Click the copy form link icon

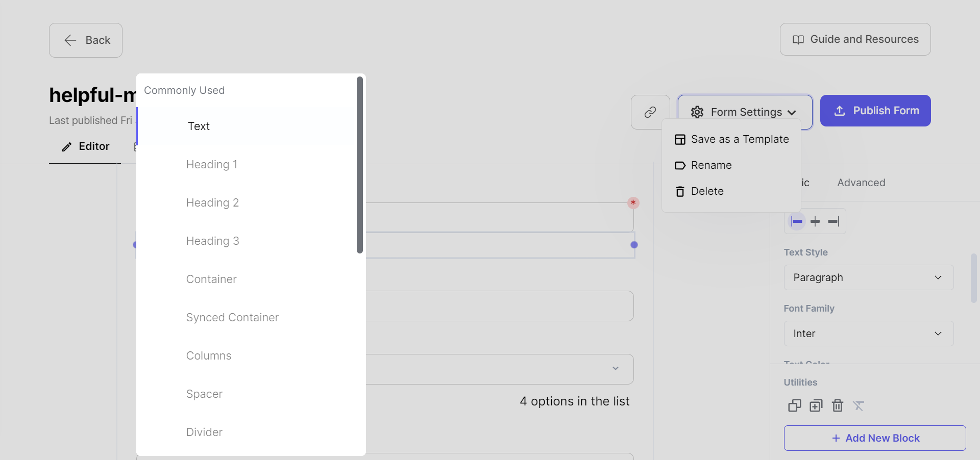pyautogui.click(x=649, y=112)
